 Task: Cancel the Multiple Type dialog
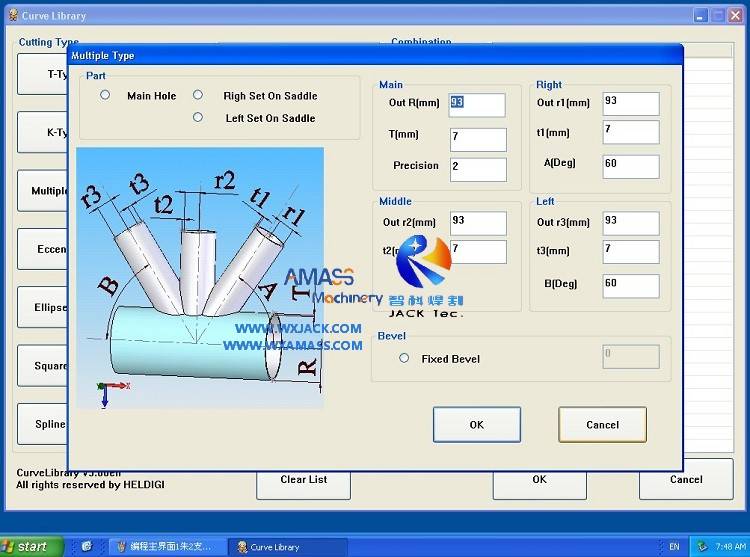[602, 425]
